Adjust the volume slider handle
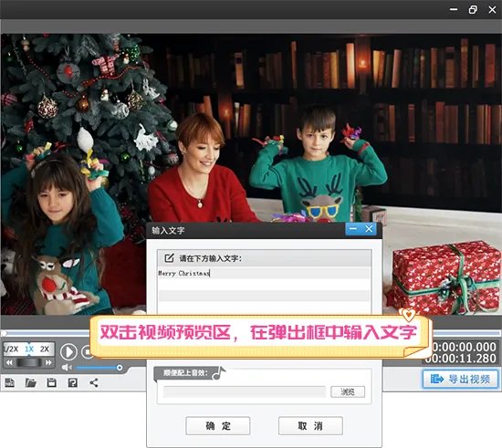The height and width of the screenshot is (448, 502). tap(120, 368)
